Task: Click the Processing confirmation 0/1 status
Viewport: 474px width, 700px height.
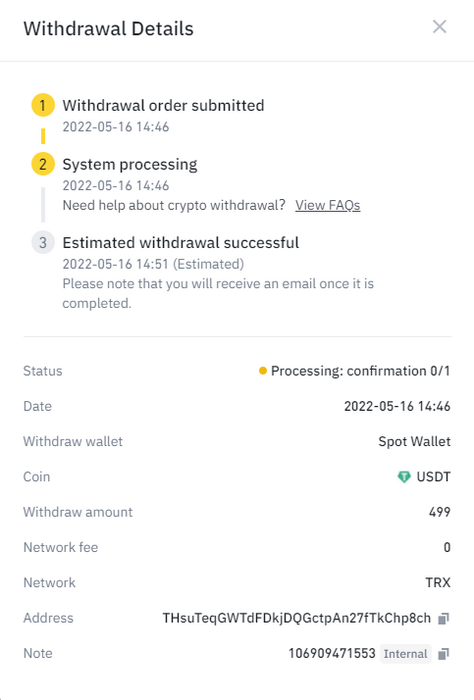Action: click(x=360, y=371)
